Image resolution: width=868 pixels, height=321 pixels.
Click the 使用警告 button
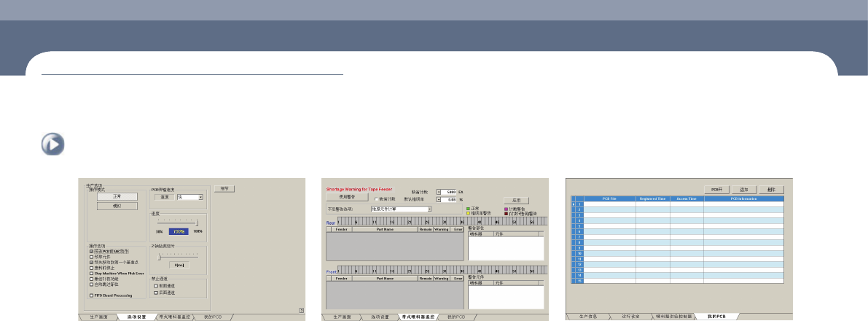point(347,196)
